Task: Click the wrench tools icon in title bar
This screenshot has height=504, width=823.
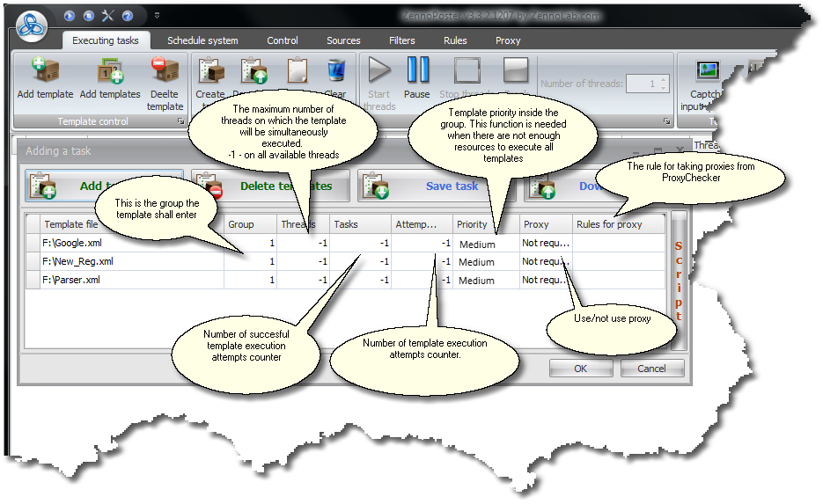Action: pos(108,15)
